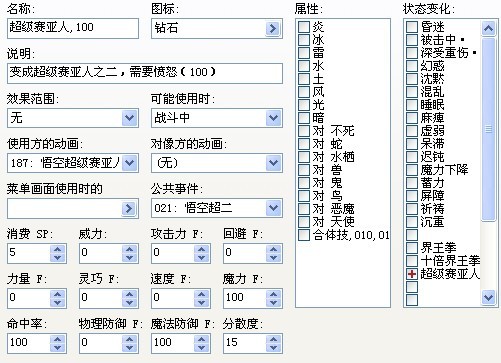Click the 状态变化 list scroll up arrow

click(x=488, y=29)
